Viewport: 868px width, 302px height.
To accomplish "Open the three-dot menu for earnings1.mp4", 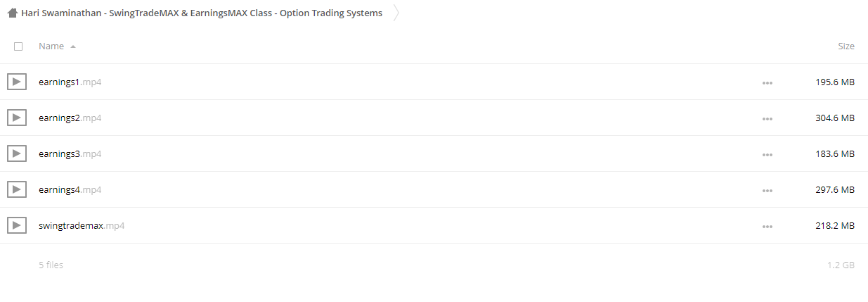I will [767, 83].
